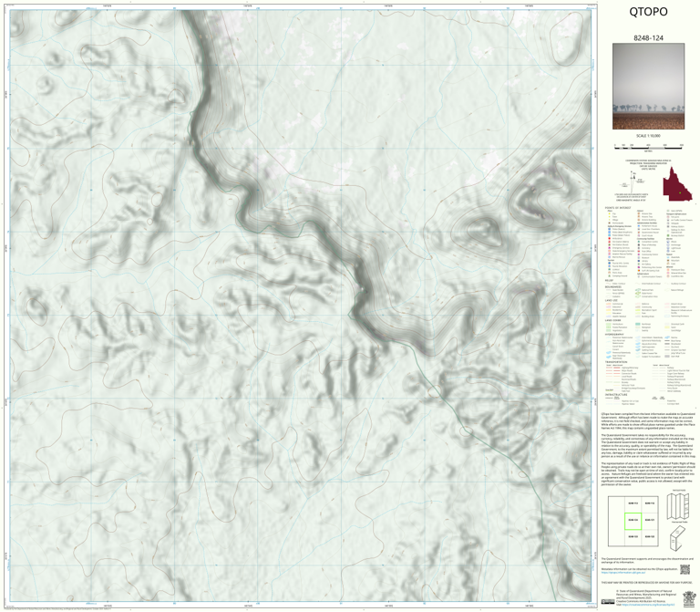Click the 'printed or reproduced by anyone' notice

(645, 583)
